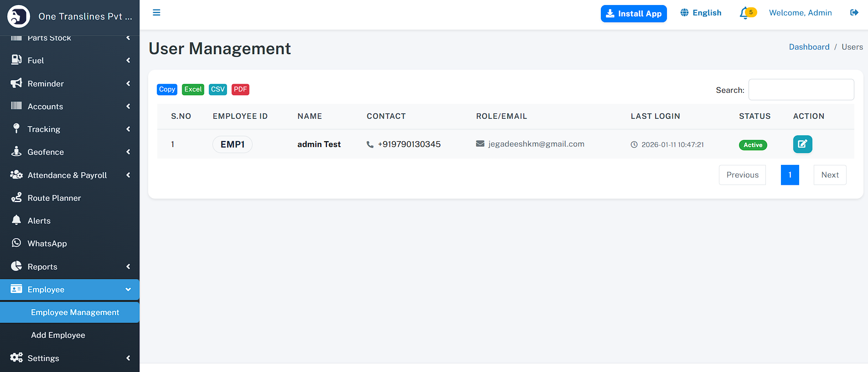Open the notifications bell icon
Viewport: 868px width, 372px height.
(744, 13)
